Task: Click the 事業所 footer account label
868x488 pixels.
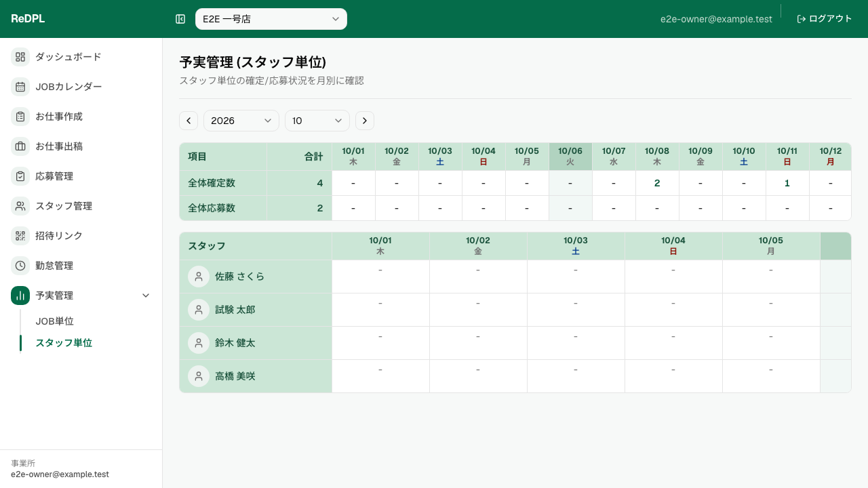Action: (x=24, y=464)
